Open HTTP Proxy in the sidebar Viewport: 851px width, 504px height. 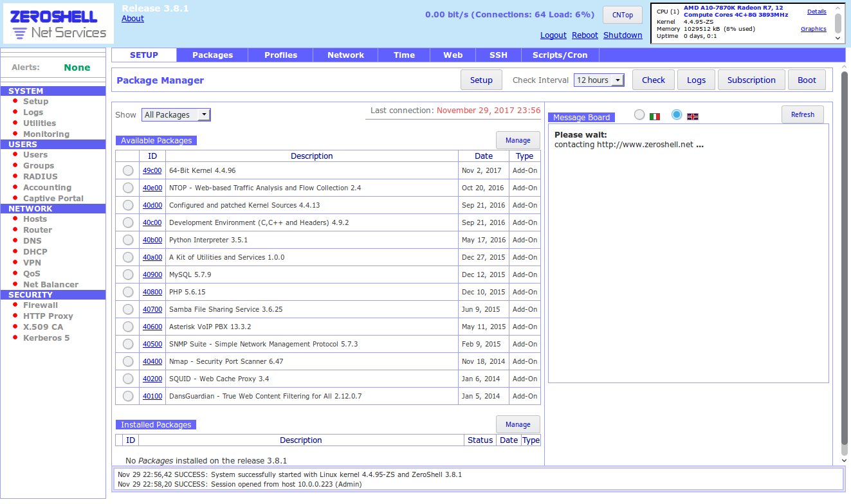48,316
